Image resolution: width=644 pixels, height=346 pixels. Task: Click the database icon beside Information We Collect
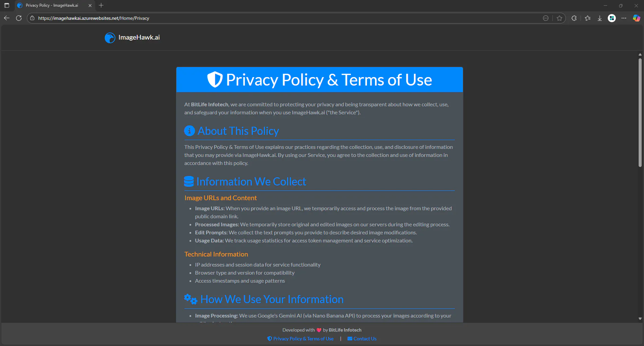click(189, 181)
